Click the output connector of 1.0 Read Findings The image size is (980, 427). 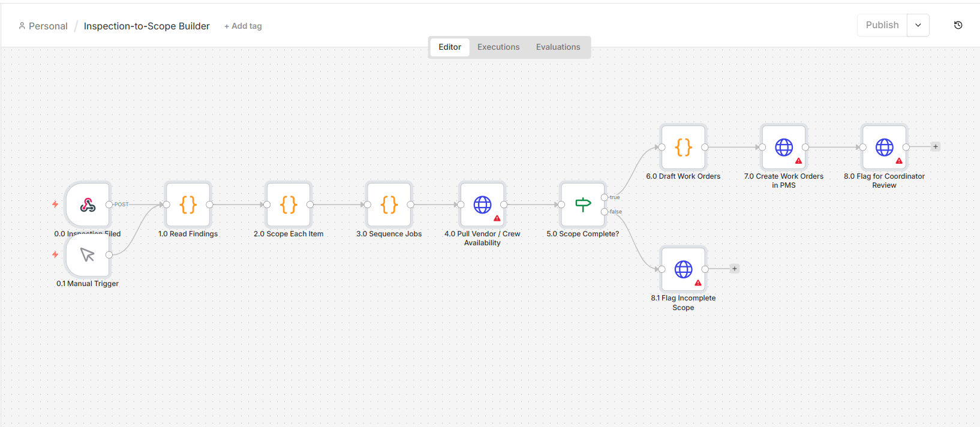[x=210, y=205]
